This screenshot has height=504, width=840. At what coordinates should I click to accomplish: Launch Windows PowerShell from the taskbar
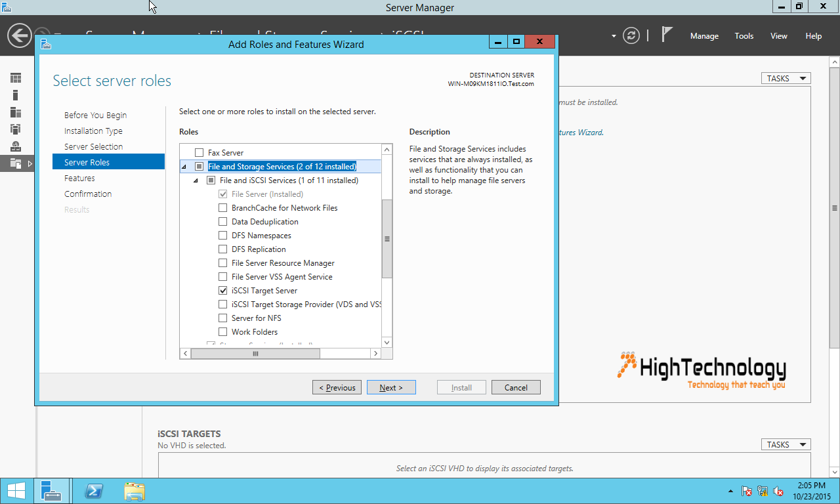click(x=94, y=491)
